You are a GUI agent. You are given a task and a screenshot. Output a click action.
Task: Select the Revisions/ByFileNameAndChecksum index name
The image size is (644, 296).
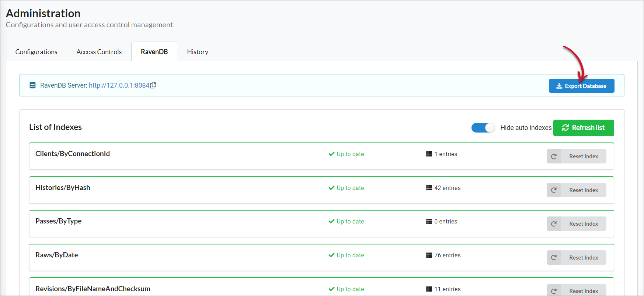pos(93,289)
